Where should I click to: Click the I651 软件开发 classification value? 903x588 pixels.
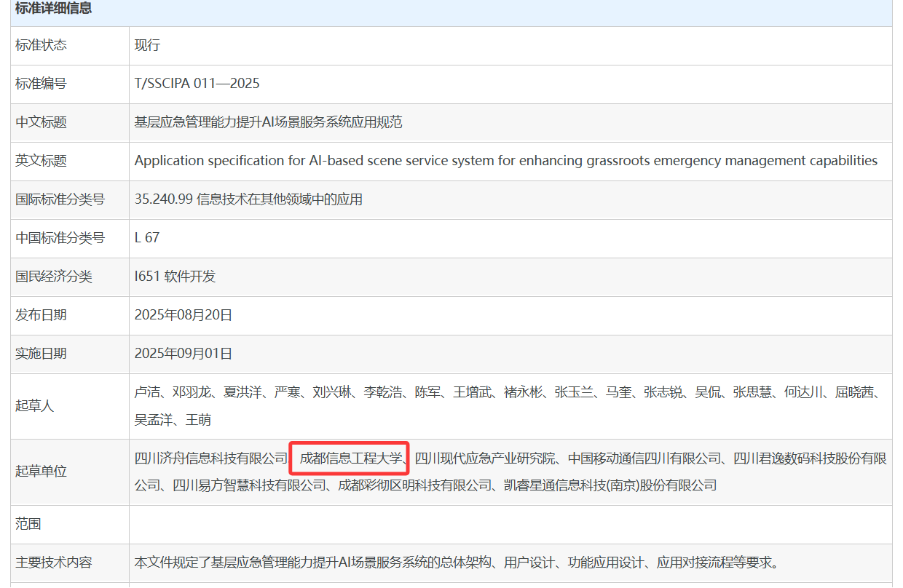click(175, 277)
